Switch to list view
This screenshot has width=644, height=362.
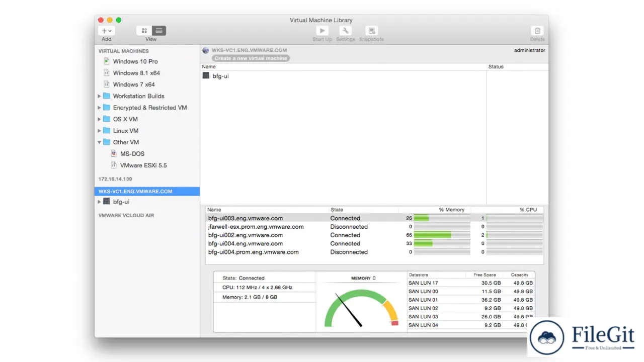[159, 31]
